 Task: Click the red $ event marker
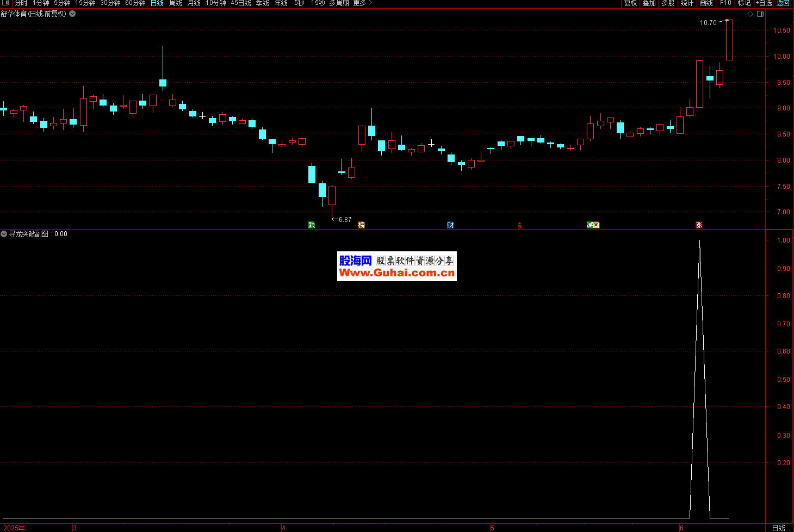(x=520, y=225)
